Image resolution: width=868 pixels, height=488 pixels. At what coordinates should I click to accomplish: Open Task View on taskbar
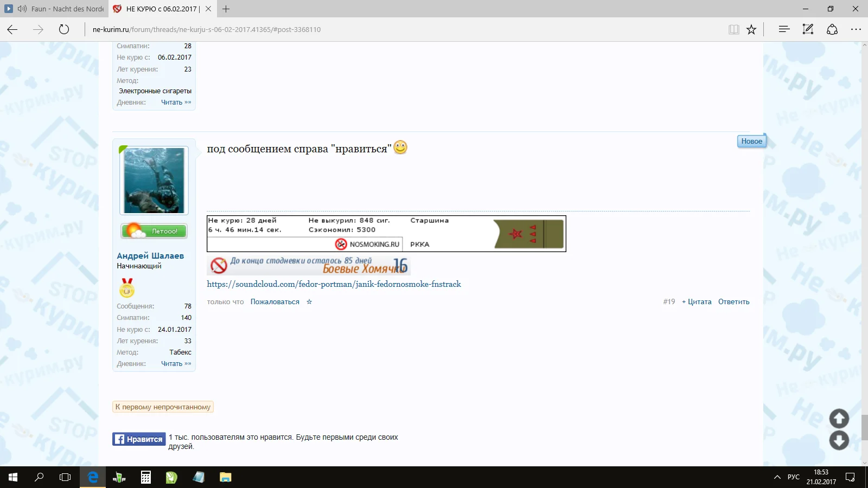(65, 477)
